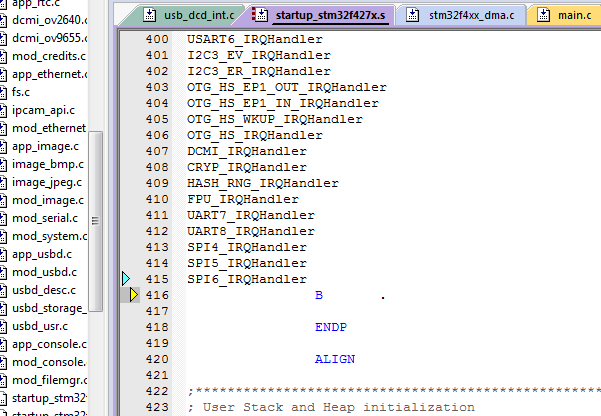Select dcmi_ov9655.c in project tree
The image size is (601, 416).
[49, 38]
